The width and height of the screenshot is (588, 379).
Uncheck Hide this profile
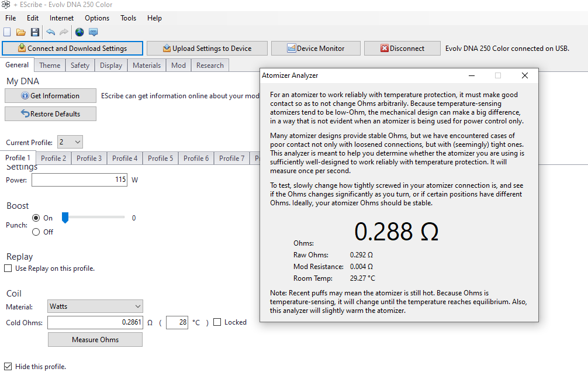point(8,367)
